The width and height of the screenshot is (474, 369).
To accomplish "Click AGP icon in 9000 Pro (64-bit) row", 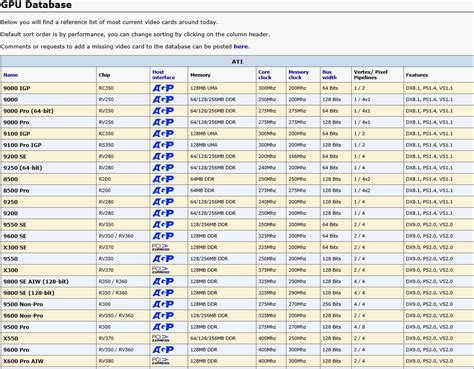I will click(163, 111).
